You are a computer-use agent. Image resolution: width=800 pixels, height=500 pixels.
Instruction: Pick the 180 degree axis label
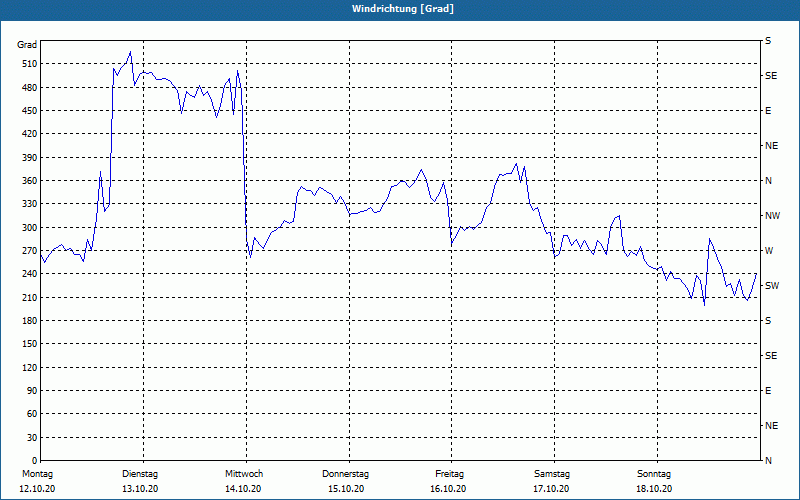[31, 320]
